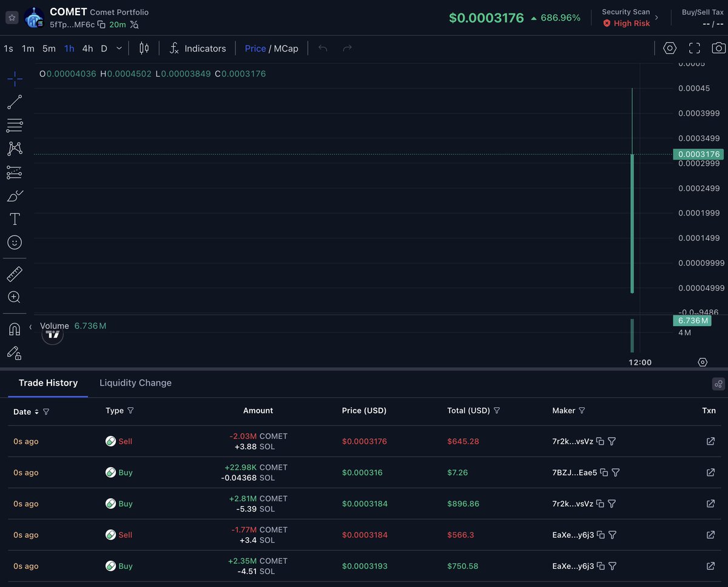Select the brush drawing tool

(15, 196)
